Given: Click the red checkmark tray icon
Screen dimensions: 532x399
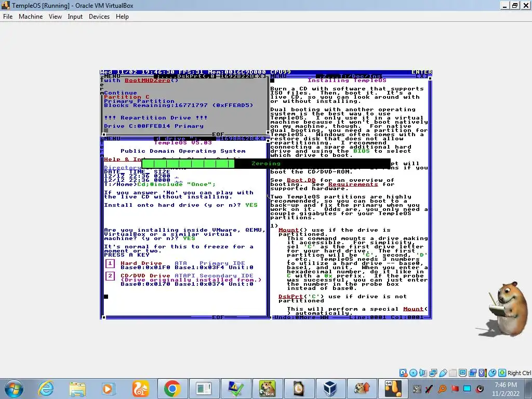Looking at the screenshot, I should pos(429,389).
